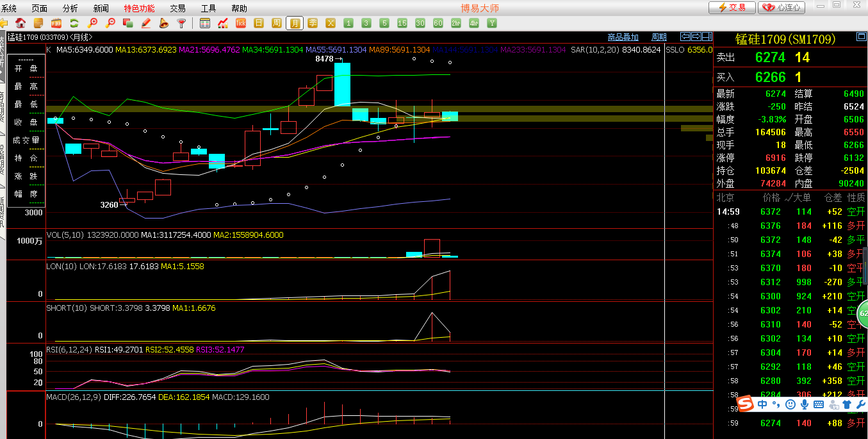Select the red drawing pen tool

tap(146, 23)
